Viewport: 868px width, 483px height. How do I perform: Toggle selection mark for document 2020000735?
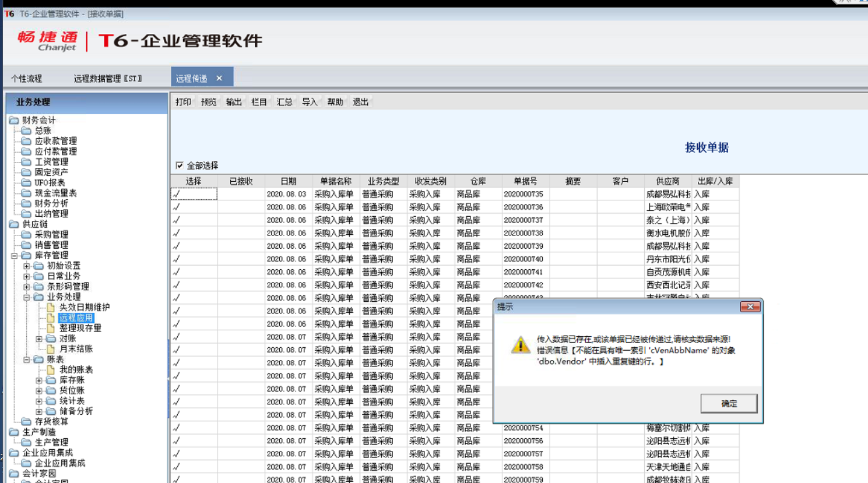click(194, 194)
